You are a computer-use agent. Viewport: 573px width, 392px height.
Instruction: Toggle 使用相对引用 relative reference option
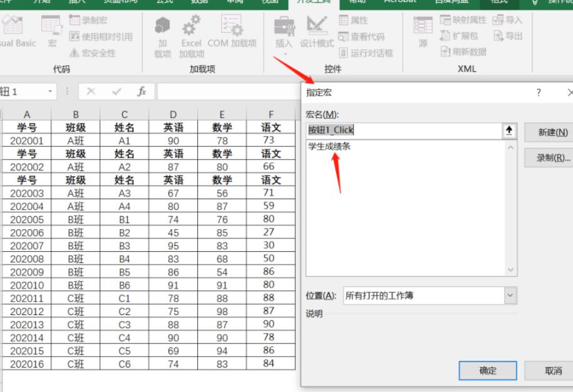click(75, 37)
